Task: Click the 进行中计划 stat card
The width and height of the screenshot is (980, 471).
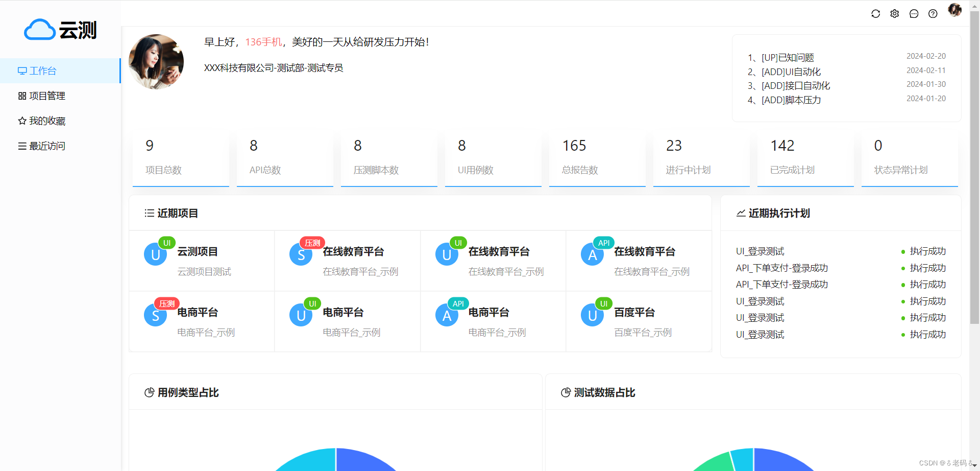Action: [701, 159]
